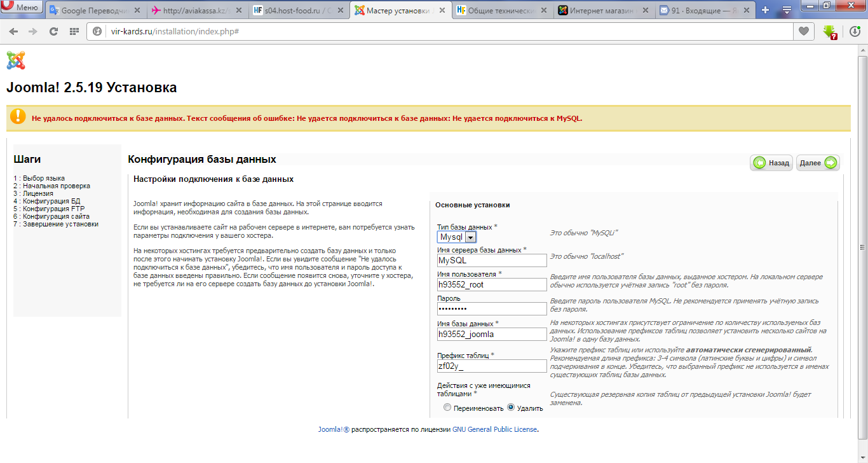
Task: Select the Удалить radio button
Action: (511, 408)
